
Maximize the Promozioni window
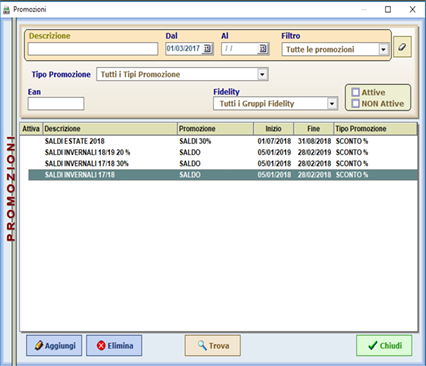(x=388, y=9)
